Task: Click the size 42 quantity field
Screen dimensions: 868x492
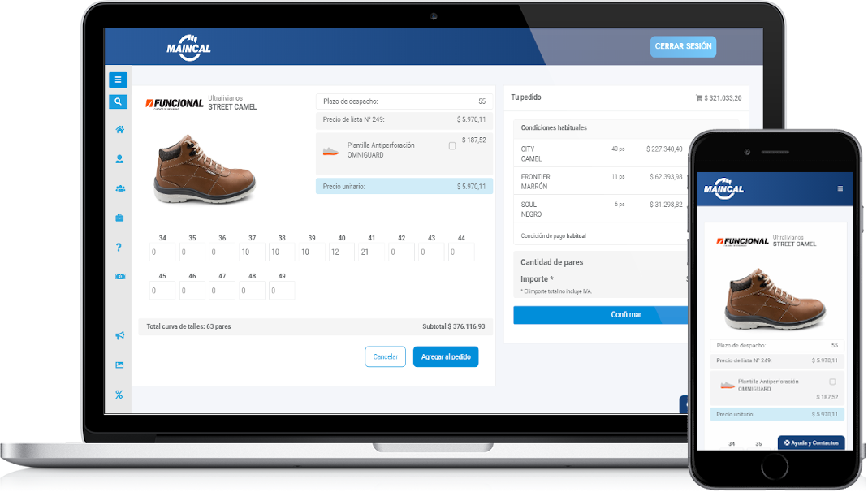Action: point(401,252)
